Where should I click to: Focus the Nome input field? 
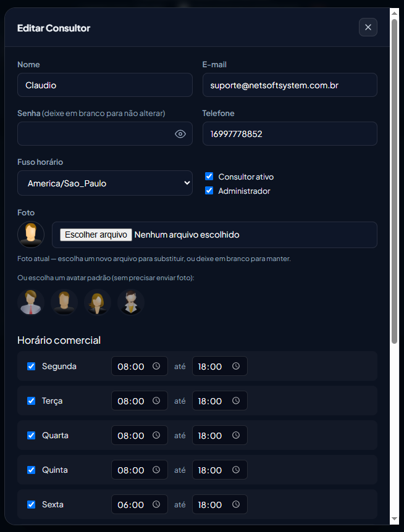pos(105,85)
